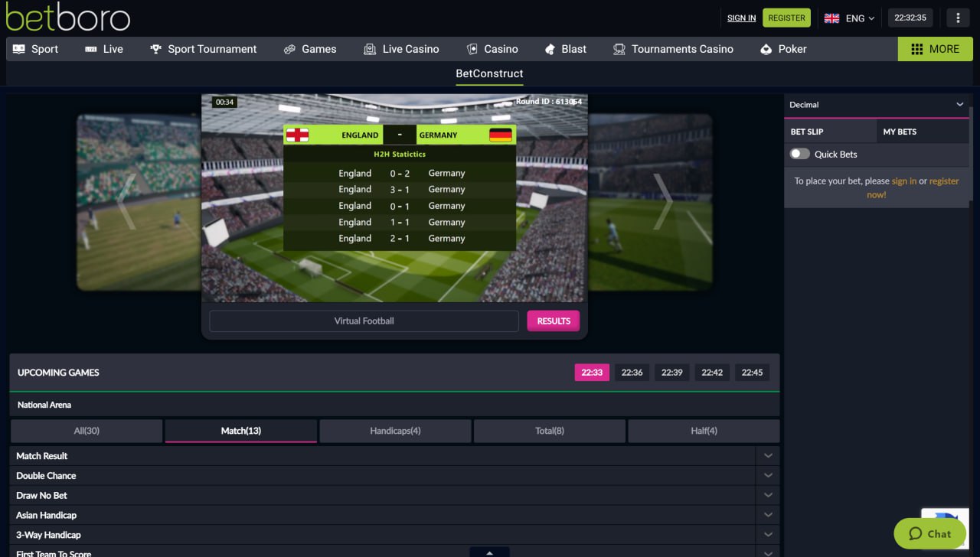
Task: Click the Sport Tournament trophy icon
Action: tap(156, 49)
